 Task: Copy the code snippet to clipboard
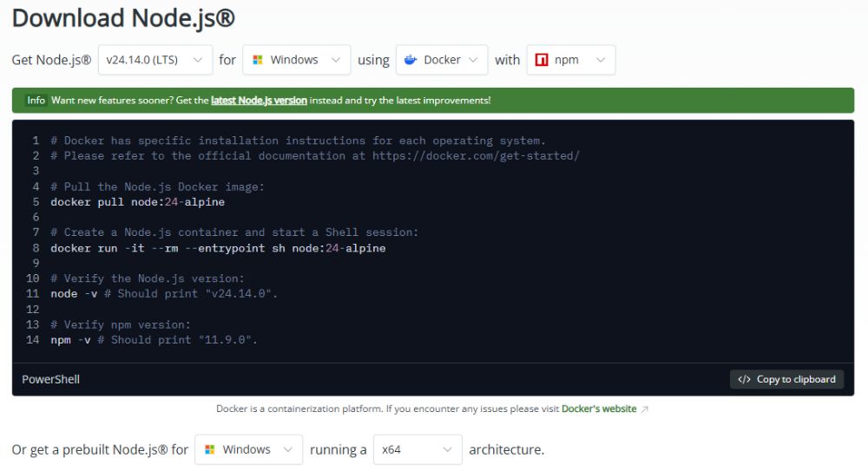coord(786,379)
